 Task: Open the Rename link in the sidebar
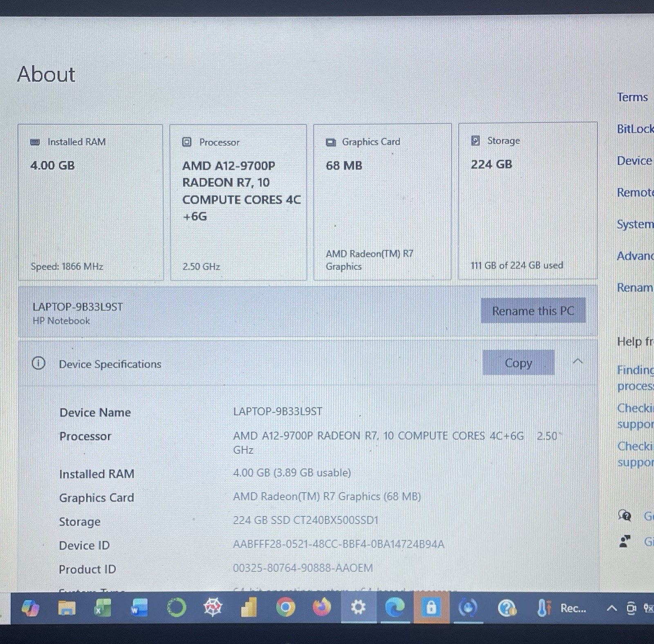[x=635, y=287]
